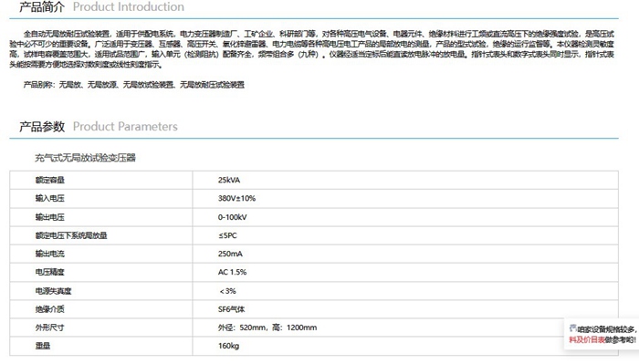Select the '250mA' value
The width and height of the screenshot is (639, 364).
pyautogui.click(x=230, y=254)
